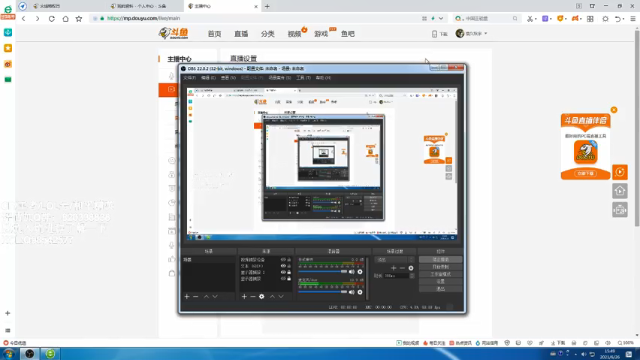
Task: Toggle the lock on the third source
Action: pos(289,272)
